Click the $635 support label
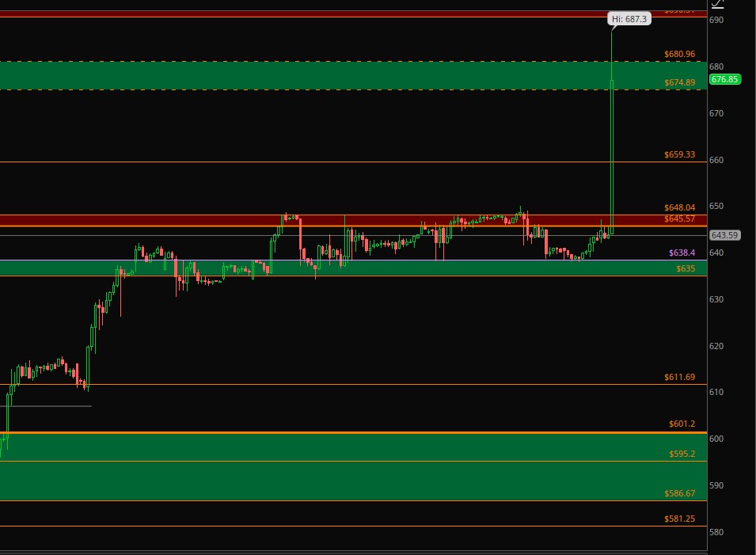Screen dimensions: 756x555 (x=685, y=268)
